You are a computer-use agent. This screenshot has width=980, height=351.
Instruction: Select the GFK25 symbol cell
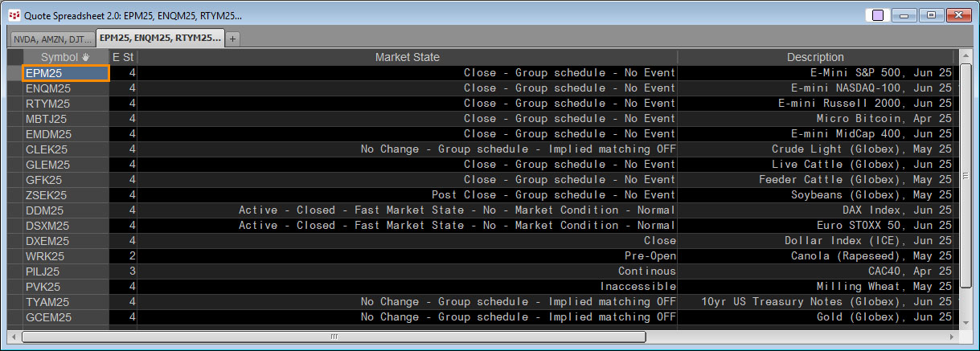click(66, 180)
